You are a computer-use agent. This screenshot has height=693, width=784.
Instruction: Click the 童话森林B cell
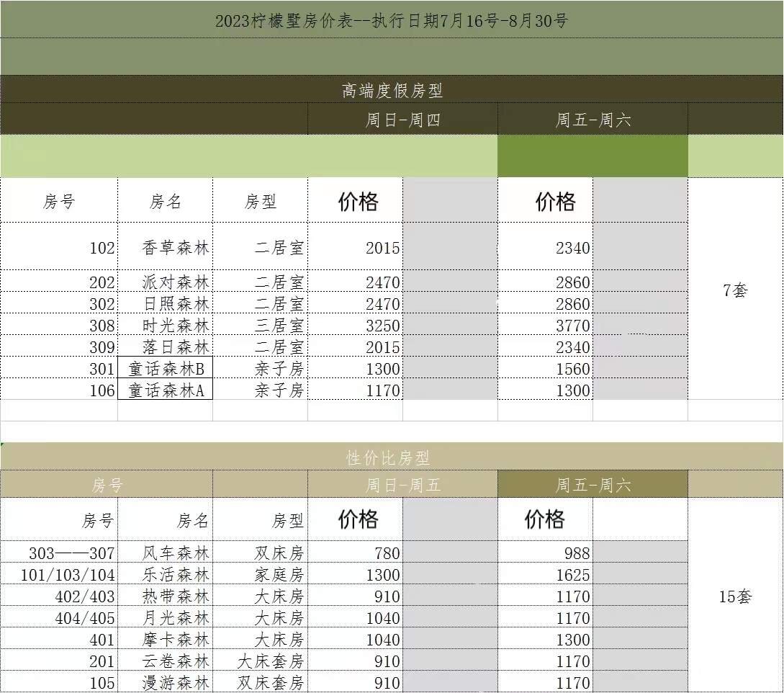pyautogui.click(x=166, y=369)
